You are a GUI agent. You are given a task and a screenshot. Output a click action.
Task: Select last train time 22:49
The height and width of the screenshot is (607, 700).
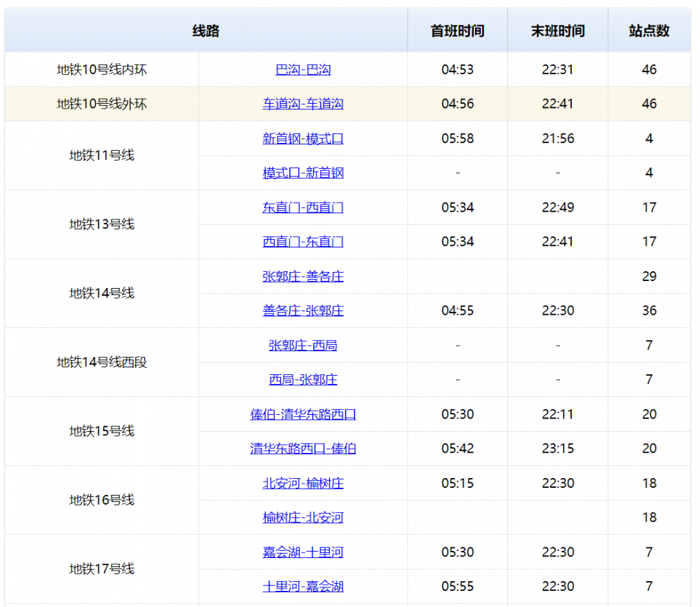(x=558, y=207)
